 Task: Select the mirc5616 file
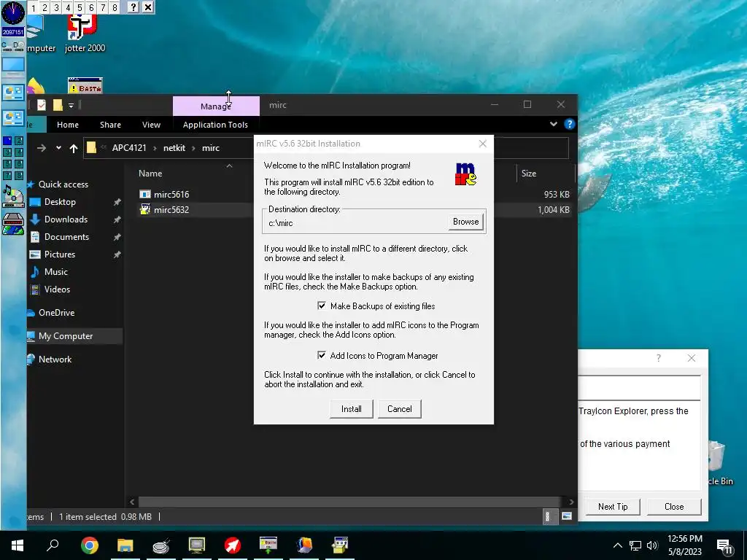pos(171,194)
